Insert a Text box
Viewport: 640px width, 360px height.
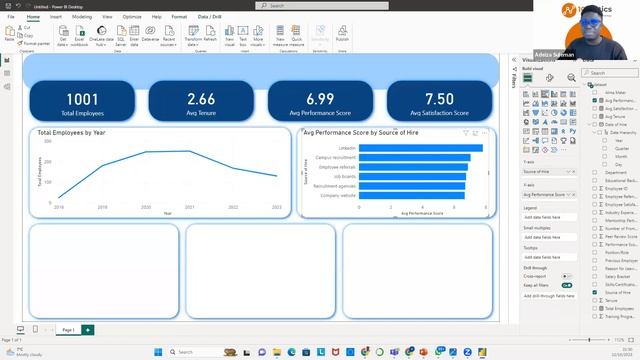[243, 36]
